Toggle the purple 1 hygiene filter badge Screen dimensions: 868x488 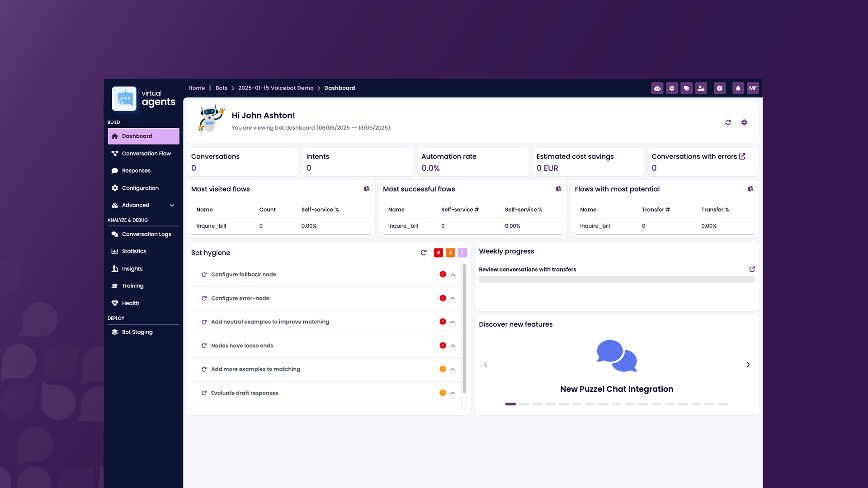coord(462,253)
